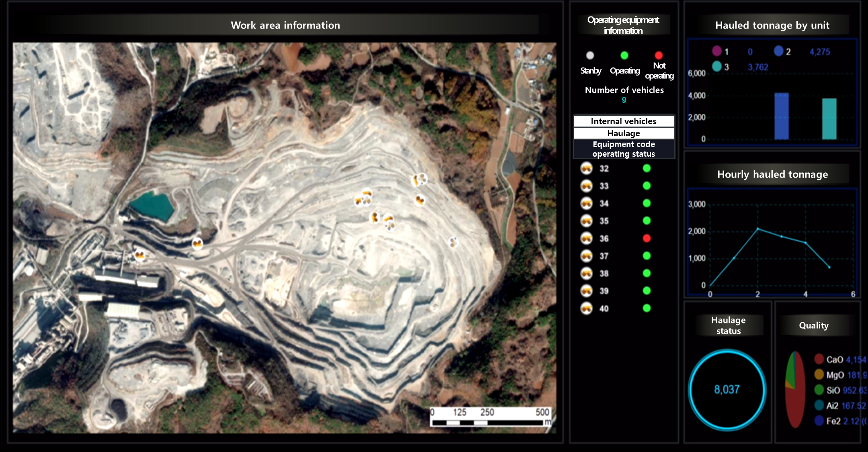
Task: Click green status indicator for equipment 39
Action: click(x=647, y=290)
